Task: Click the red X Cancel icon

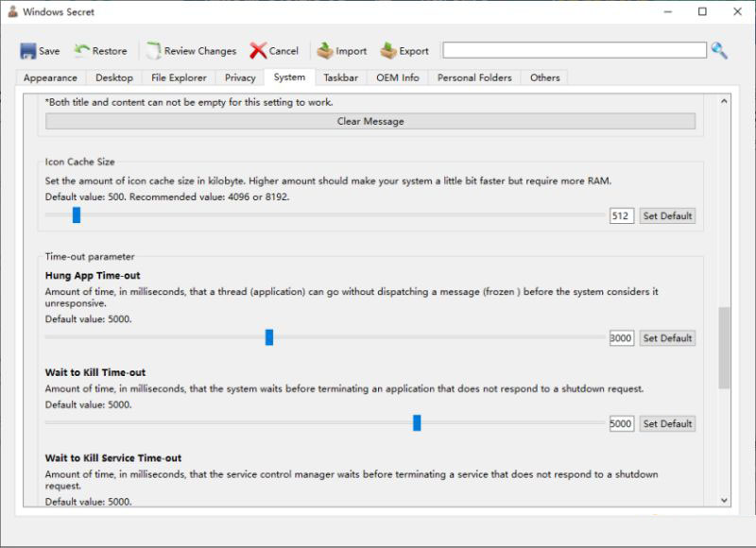Action: pyautogui.click(x=258, y=51)
